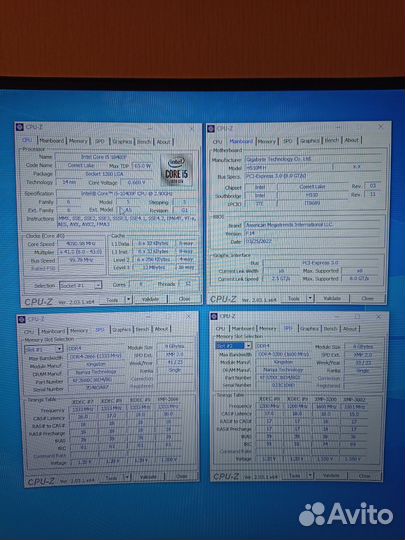Click the Close button at the bottom of the Gigabyte mainboard window
The image size is (405, 540).
point(367,298)
